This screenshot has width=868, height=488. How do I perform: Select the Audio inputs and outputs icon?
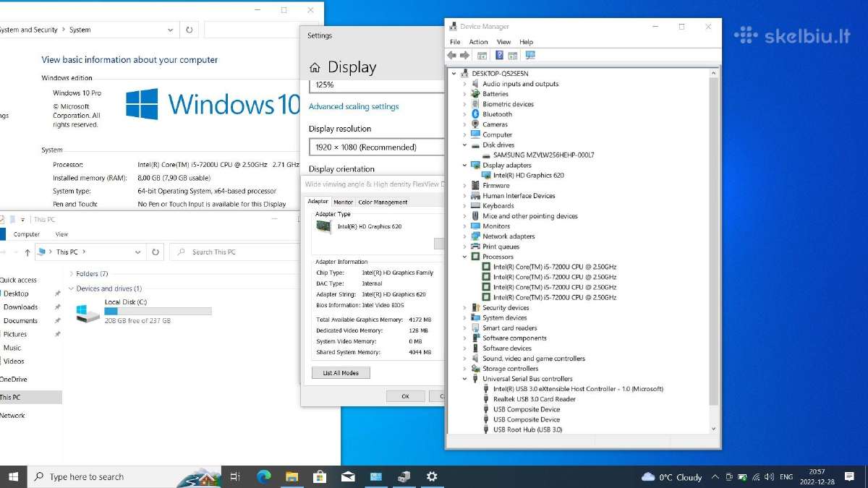(x=475, y=84)
